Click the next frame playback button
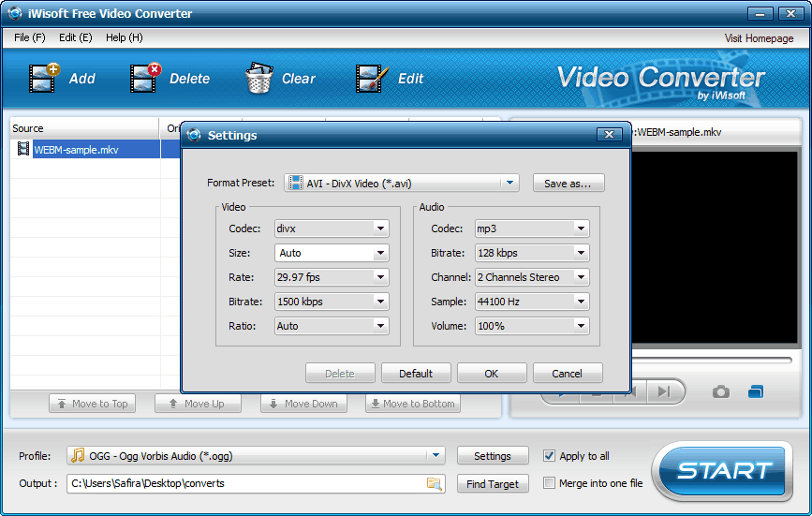 [x=664, y=391]
